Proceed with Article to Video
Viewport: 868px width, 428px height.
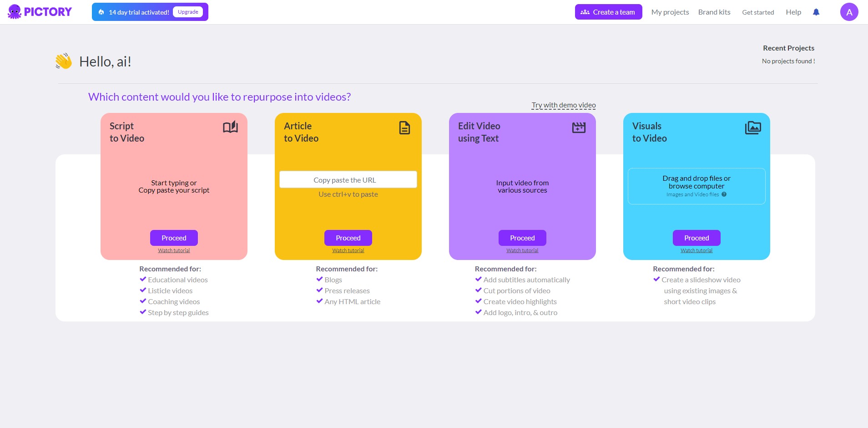348,238
